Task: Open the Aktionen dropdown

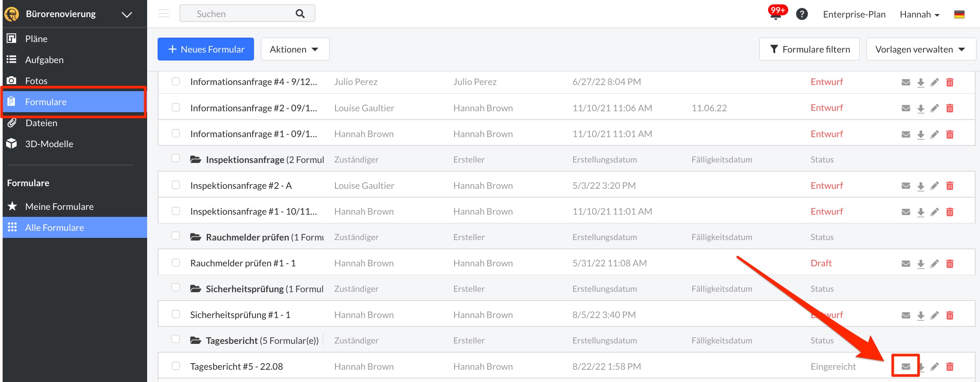Action: [x=295, y=49]
